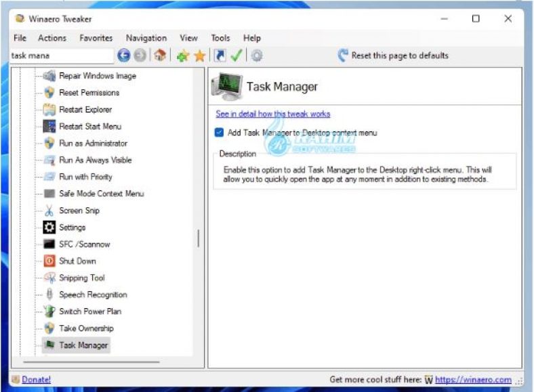The height and width of the screenshot is (392, 534).
Task: Select Speech Recognition text
Action: coord(93,295)
